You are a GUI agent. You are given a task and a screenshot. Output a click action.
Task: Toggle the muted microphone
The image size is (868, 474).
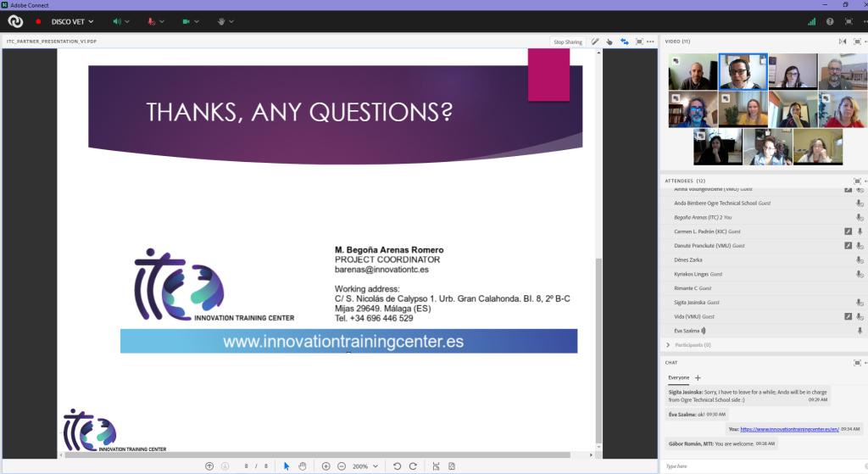(152, 21)
